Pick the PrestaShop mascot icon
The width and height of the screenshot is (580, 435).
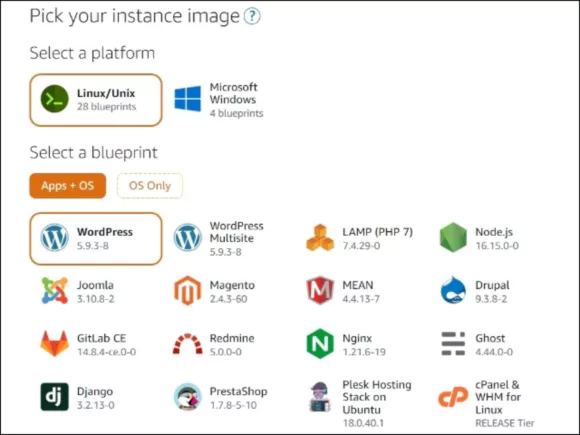coord(188,397)
